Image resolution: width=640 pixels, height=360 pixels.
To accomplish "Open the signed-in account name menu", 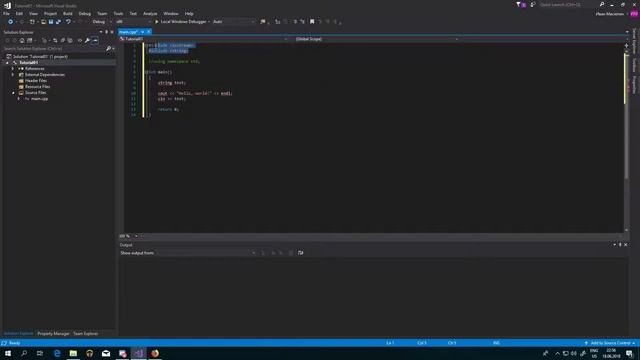I will click(x=609, y=14).
